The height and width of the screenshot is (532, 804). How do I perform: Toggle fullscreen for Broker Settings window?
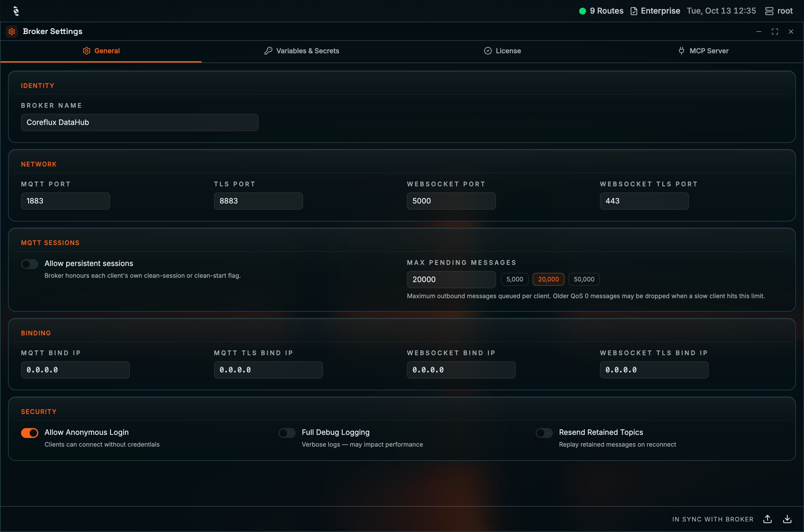[775, 32]
